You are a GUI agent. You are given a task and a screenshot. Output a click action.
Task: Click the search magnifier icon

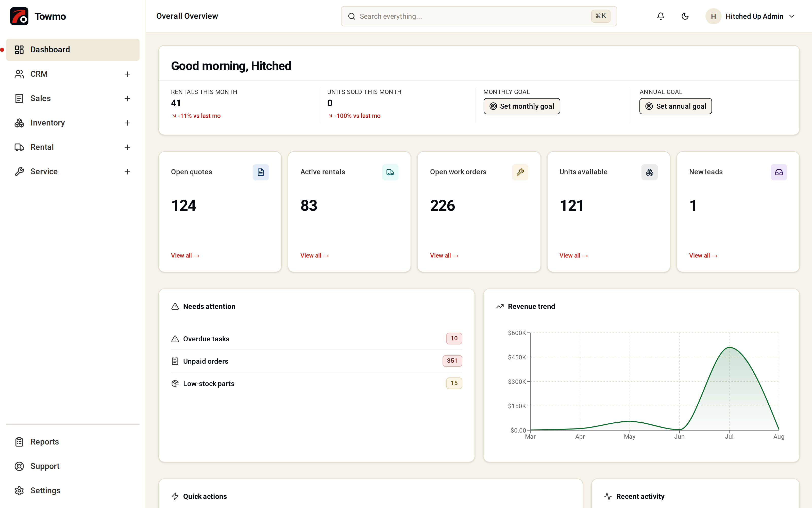pyautogui.click(x=351, y=16)
